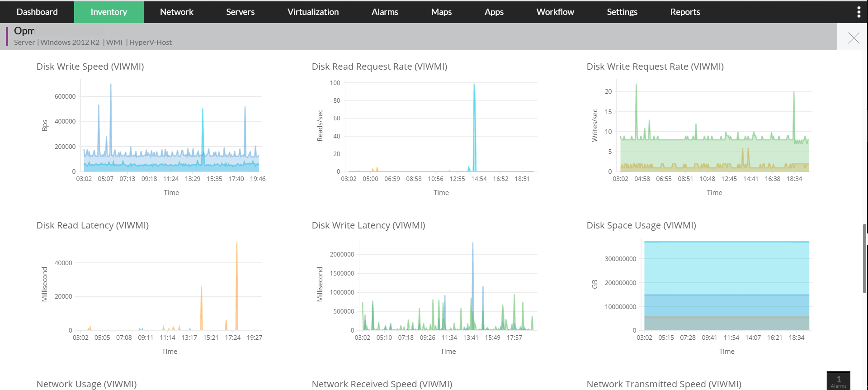868x390 pixels.
Task: Click the page vertical scrollbar
Action: 865,258
